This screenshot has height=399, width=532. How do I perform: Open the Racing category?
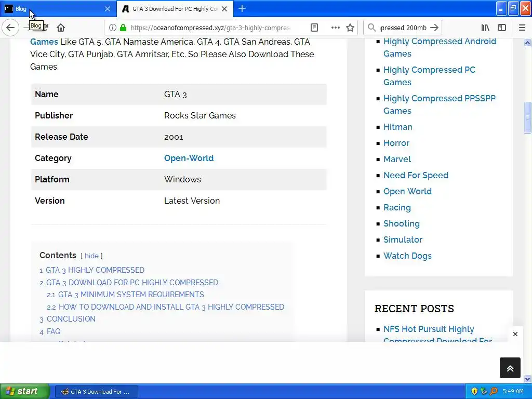397,208
